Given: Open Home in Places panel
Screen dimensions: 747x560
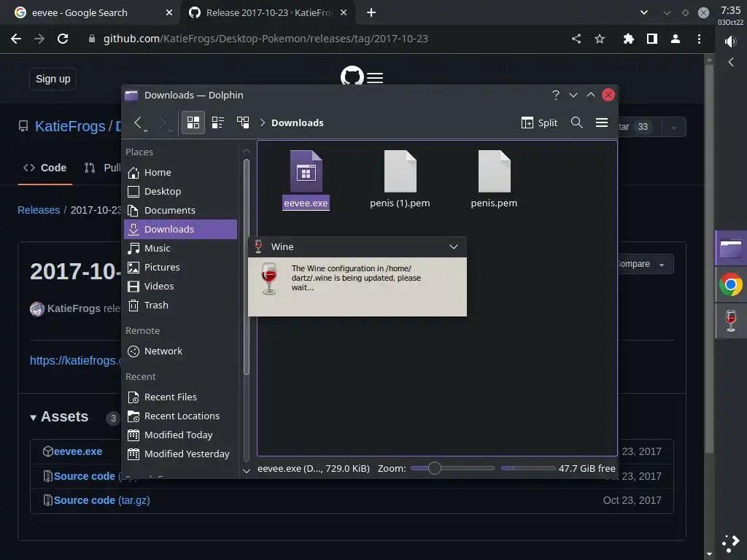Looking at the screenshot, I should pyautogui.click(x=181, y=172).
